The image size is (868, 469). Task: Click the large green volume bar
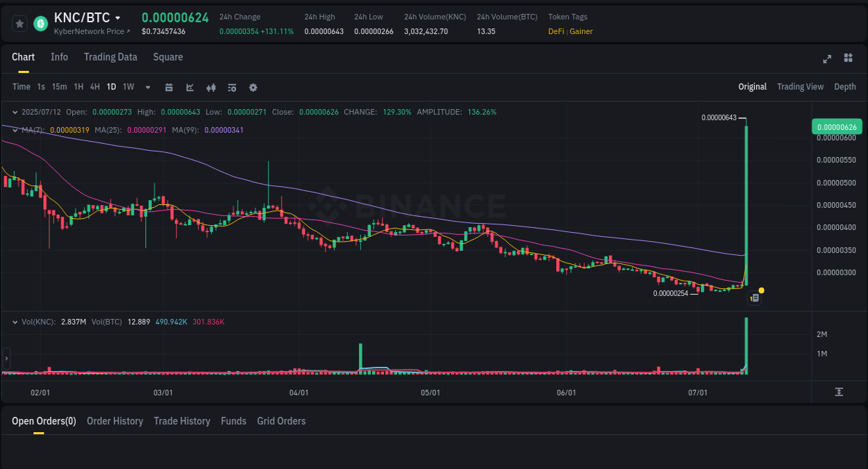point(746,346)
